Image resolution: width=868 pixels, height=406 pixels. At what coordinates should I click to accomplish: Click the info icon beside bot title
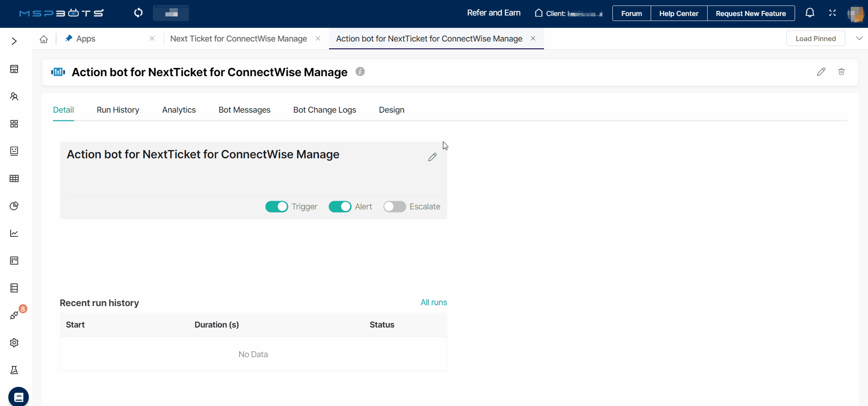(360, 72)
